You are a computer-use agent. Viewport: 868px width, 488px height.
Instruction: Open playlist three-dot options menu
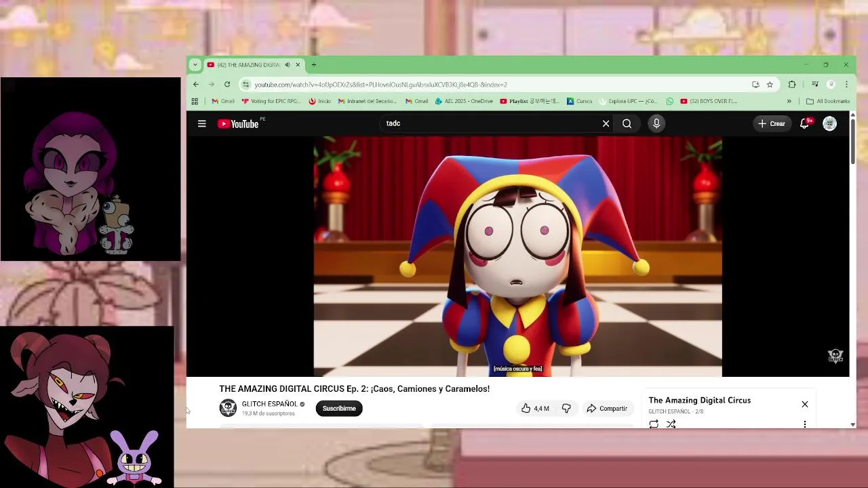click(805, 424)
